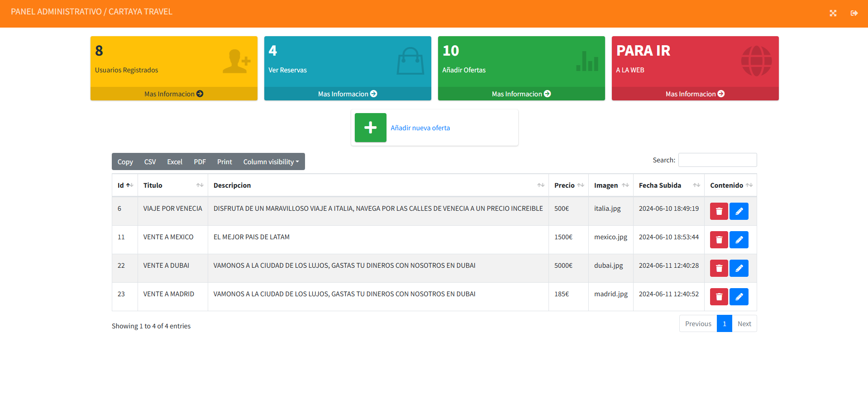Open Mas Informacion on Añadir Ofertas card
The width and height of the screenshot is (868, 408).
click(521, 94)
